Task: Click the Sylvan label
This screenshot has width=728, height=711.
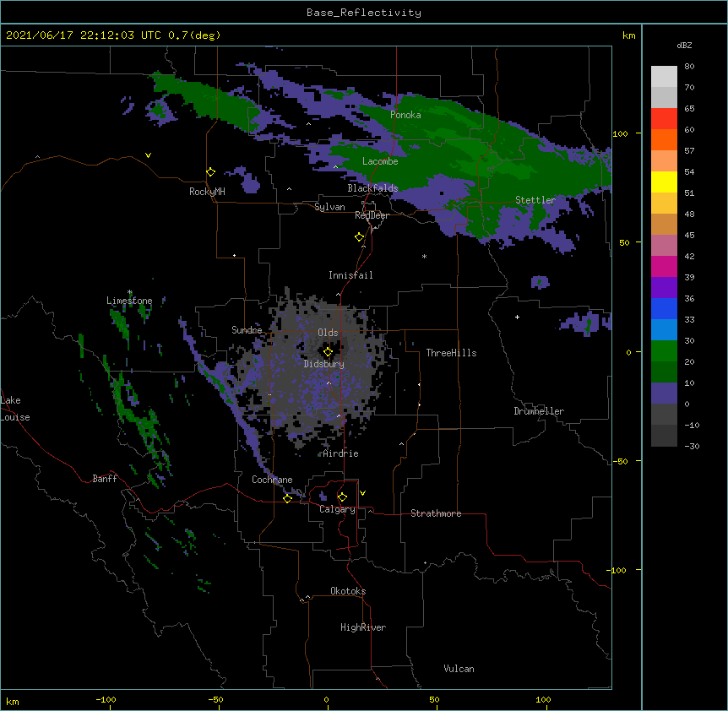Action: (329, 207)
